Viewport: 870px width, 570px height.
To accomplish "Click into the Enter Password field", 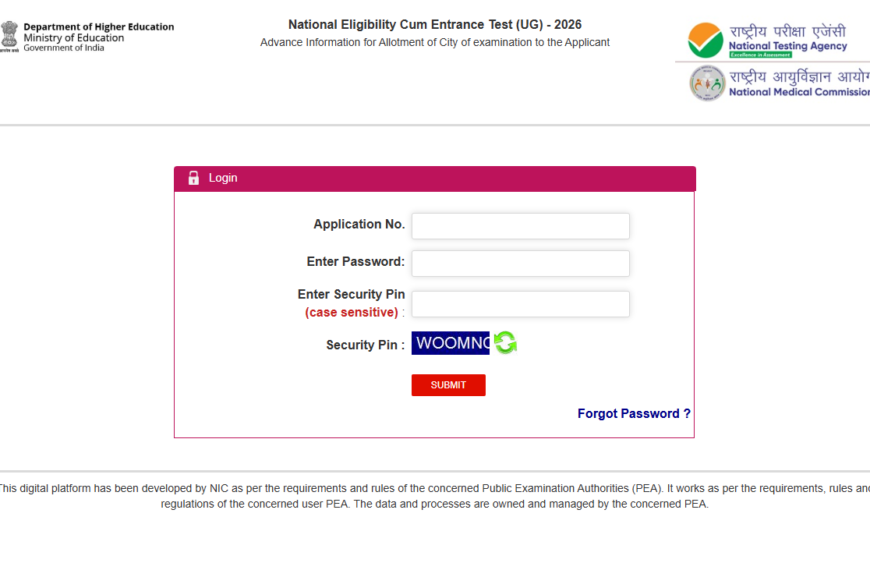I will point(520,263).
